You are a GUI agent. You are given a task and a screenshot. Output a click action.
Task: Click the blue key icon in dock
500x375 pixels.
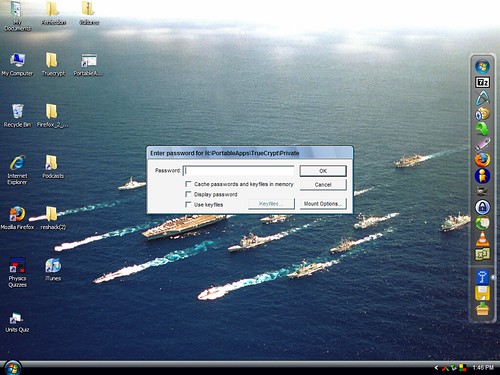482,277
